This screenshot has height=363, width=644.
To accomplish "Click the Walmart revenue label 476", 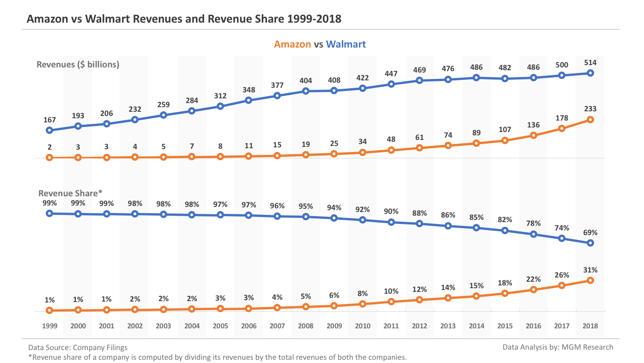I will coord(448,69).
